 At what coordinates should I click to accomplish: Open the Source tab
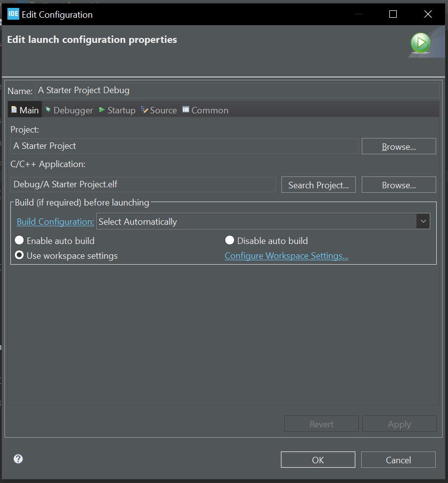(x=159, y=110)
